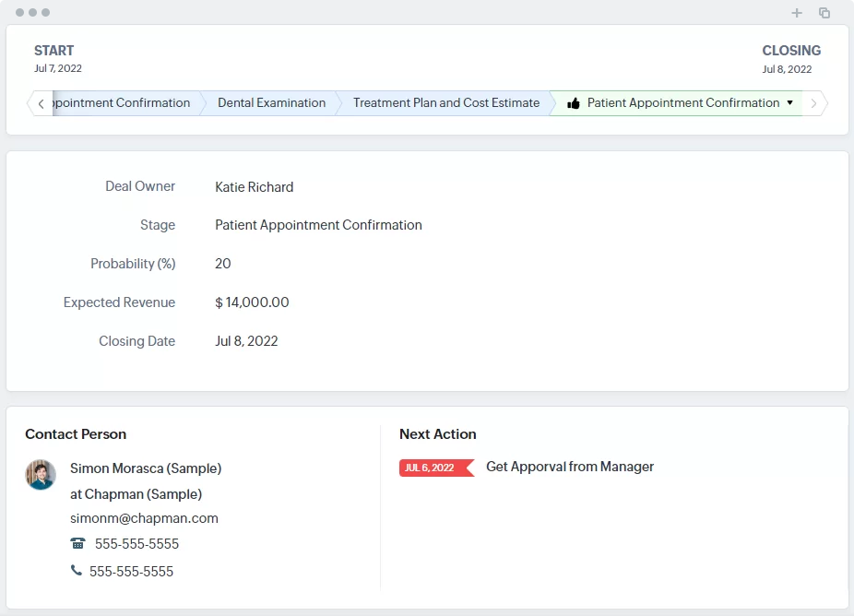Click the Closing Date field value

tap(246, 341)
